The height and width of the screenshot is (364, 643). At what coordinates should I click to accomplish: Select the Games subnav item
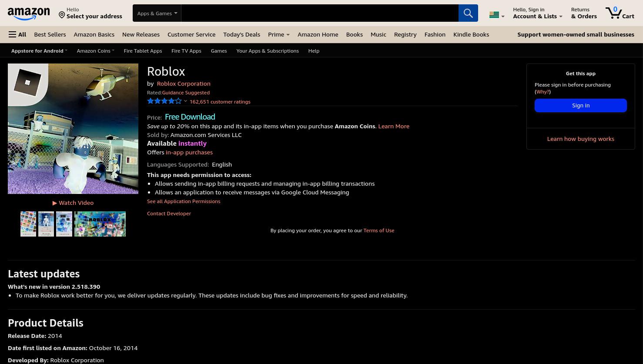[219, 50]
